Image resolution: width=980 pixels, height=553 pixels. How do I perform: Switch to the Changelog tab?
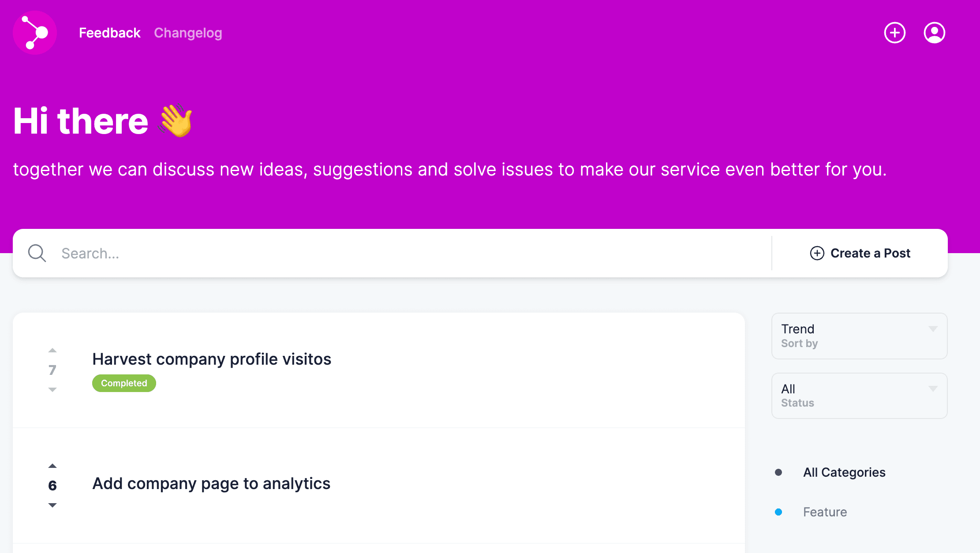[x=188, y=33]
